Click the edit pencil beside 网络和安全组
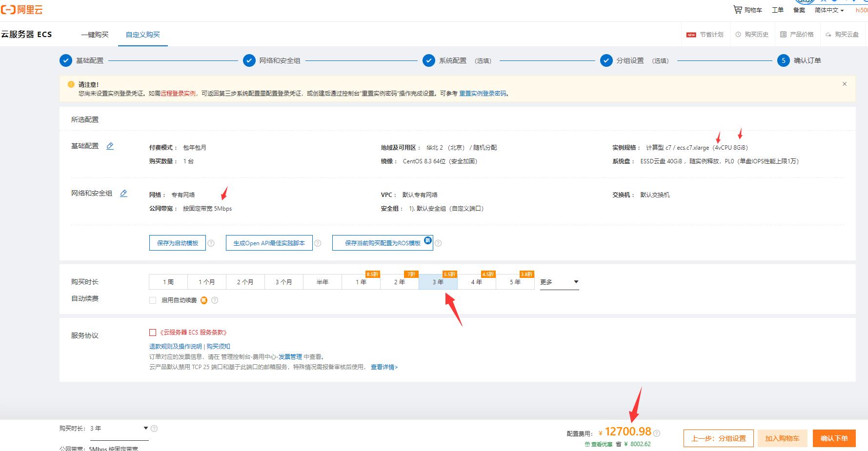Image resolution: width=868 pixels, height=451 pixels. [124, 193]
